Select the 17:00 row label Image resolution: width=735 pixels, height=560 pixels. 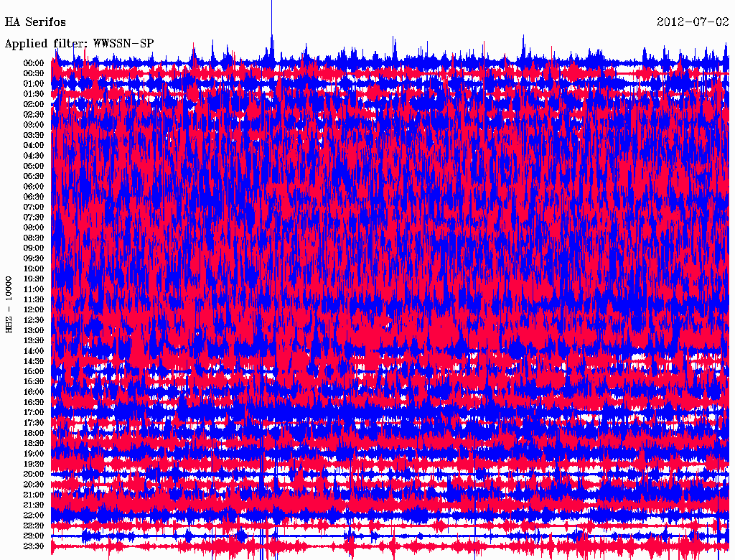[x=34, y=413]
